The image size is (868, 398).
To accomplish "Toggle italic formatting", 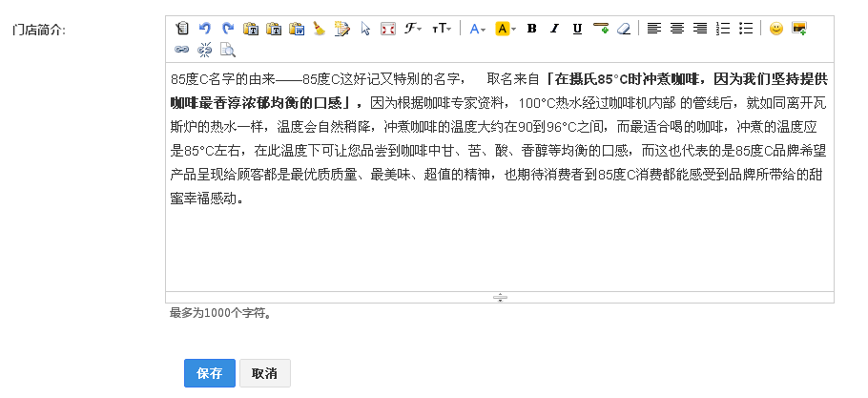I will (555, 29).
